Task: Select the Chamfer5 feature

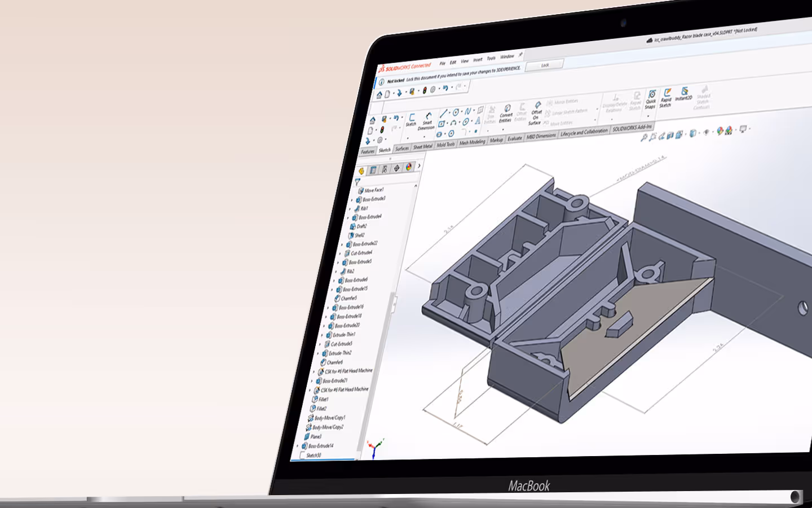Action: point(346,299)
